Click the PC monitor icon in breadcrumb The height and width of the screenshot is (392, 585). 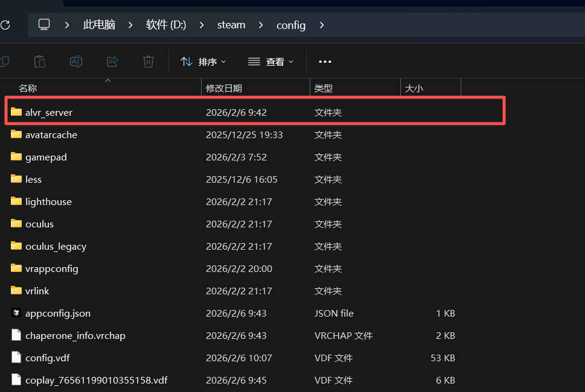tap(44, 25)
